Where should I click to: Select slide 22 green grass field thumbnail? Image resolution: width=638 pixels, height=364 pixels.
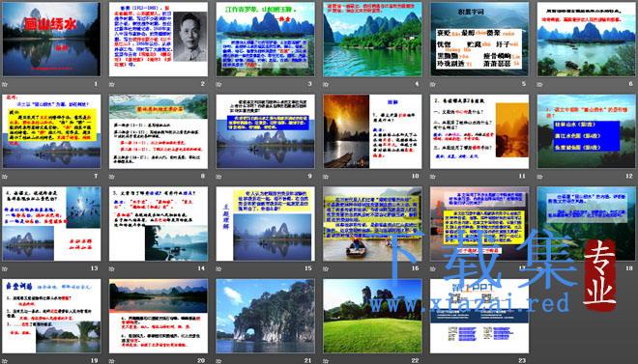(x=372, y=316)
